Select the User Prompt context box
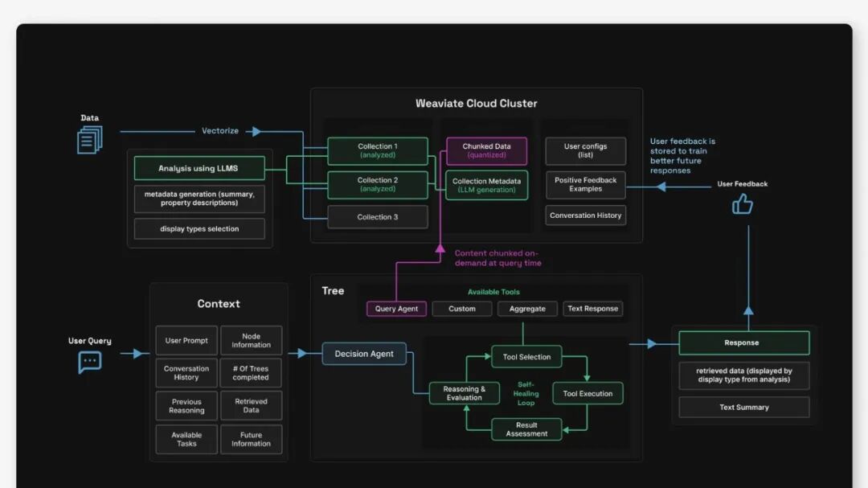 [x=186, y=340]
